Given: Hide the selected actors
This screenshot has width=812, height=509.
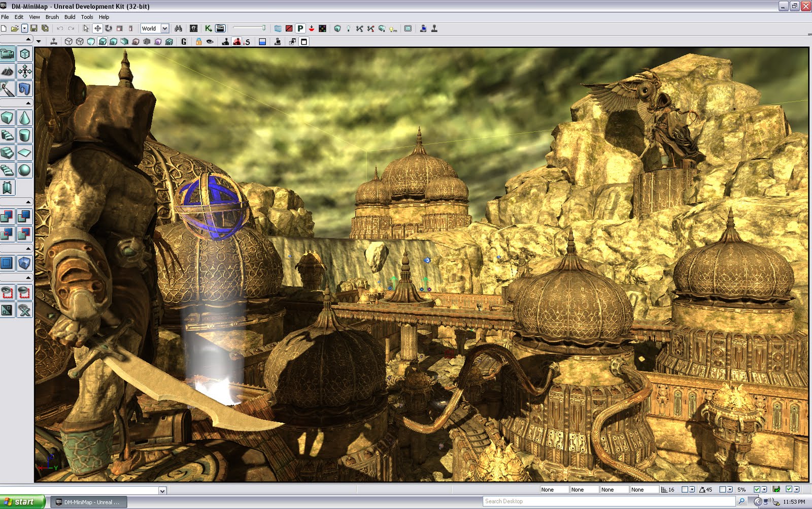Looking at the screenshot, I should click(x=24, y=293).
